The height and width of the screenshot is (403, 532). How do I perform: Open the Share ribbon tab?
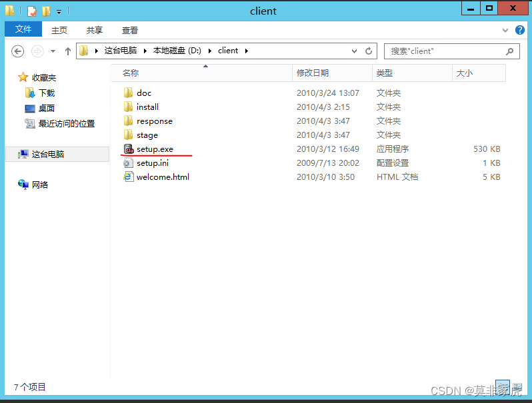click(x=94, y=30)
